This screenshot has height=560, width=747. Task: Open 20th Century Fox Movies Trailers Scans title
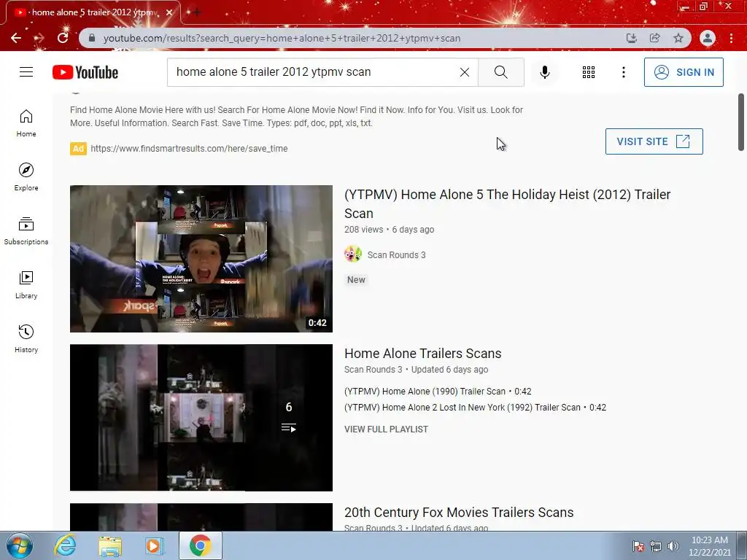(x=459, y=513)
